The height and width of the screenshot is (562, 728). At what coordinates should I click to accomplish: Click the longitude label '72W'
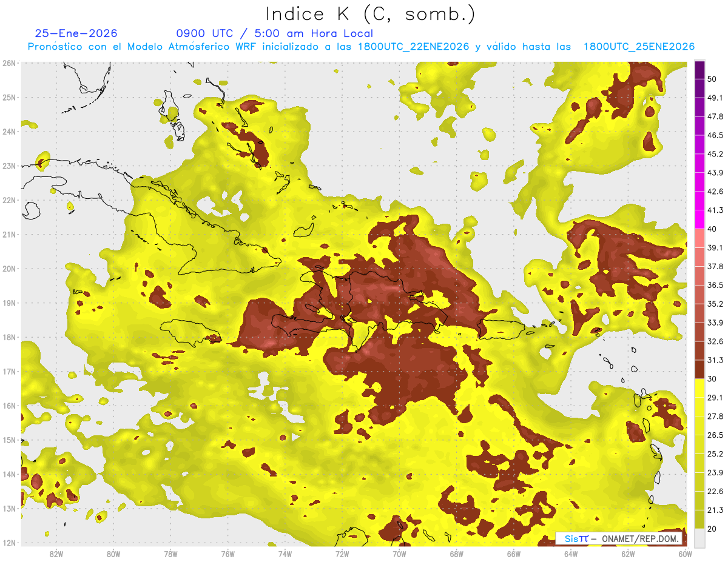342,554
